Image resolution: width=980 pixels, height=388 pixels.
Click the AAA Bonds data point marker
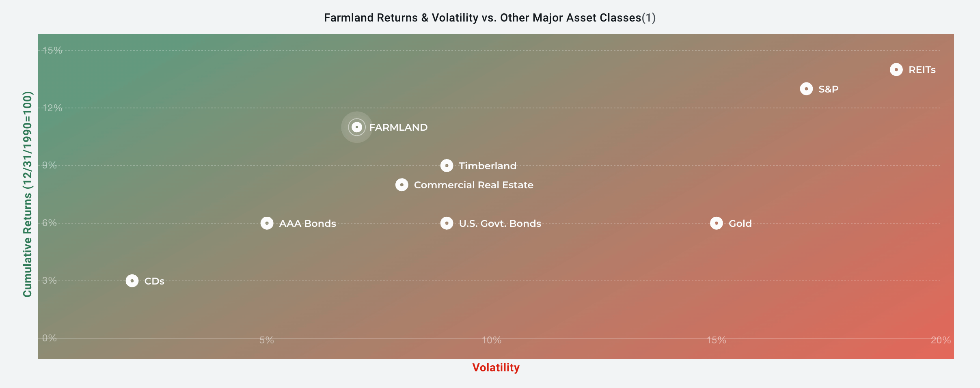point(267,223)
